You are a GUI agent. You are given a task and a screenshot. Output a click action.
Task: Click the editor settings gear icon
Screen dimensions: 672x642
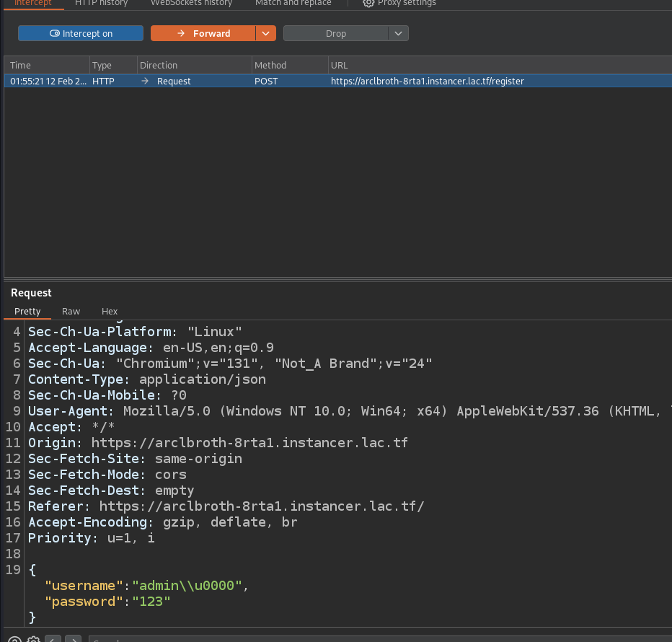click(33, 639)
